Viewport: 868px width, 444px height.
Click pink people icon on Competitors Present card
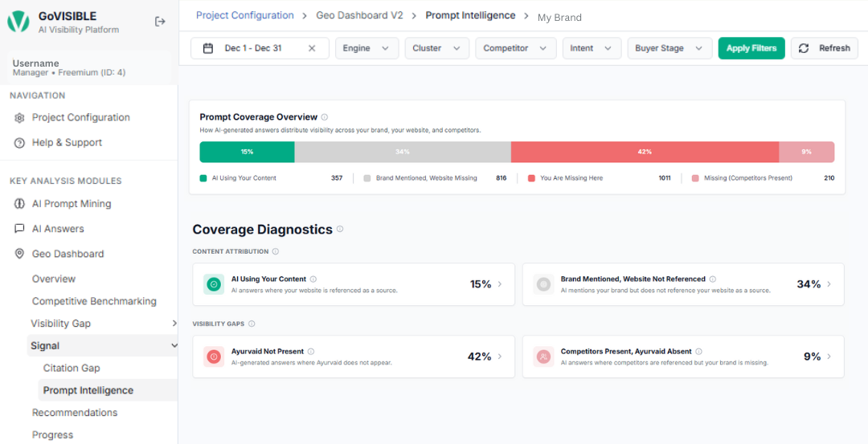(543, 356)
